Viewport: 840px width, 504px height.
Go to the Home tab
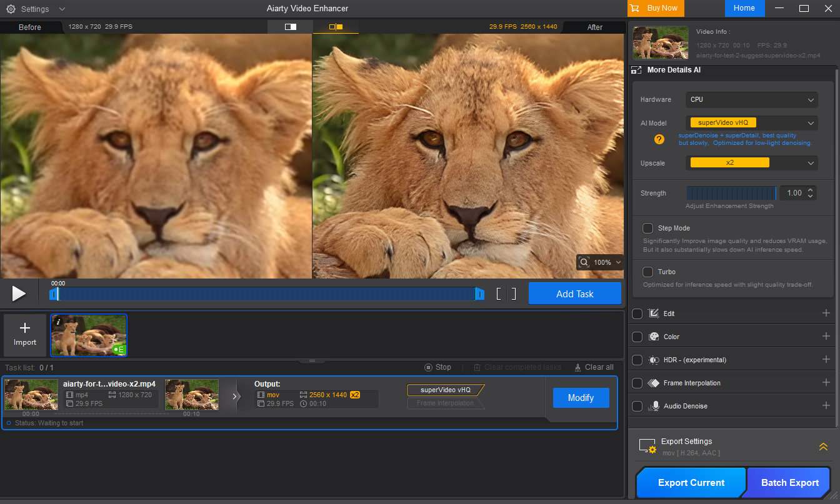[x=744, y=8]
